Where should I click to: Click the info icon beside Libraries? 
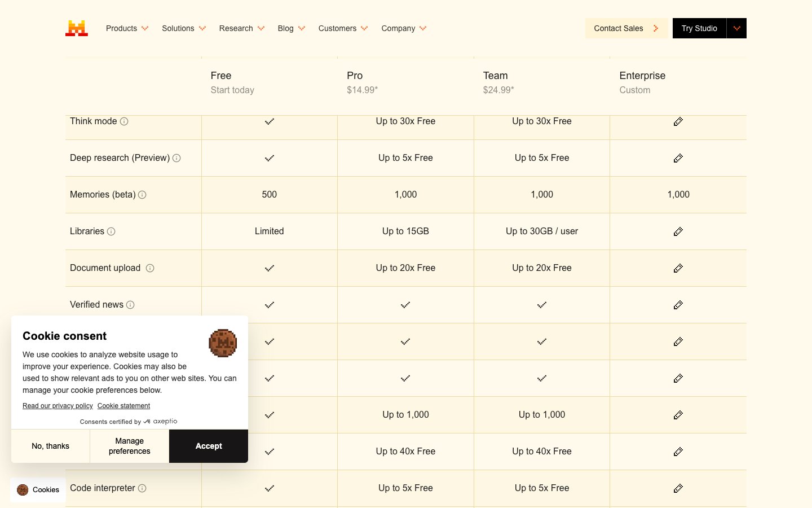coord(111,231)
